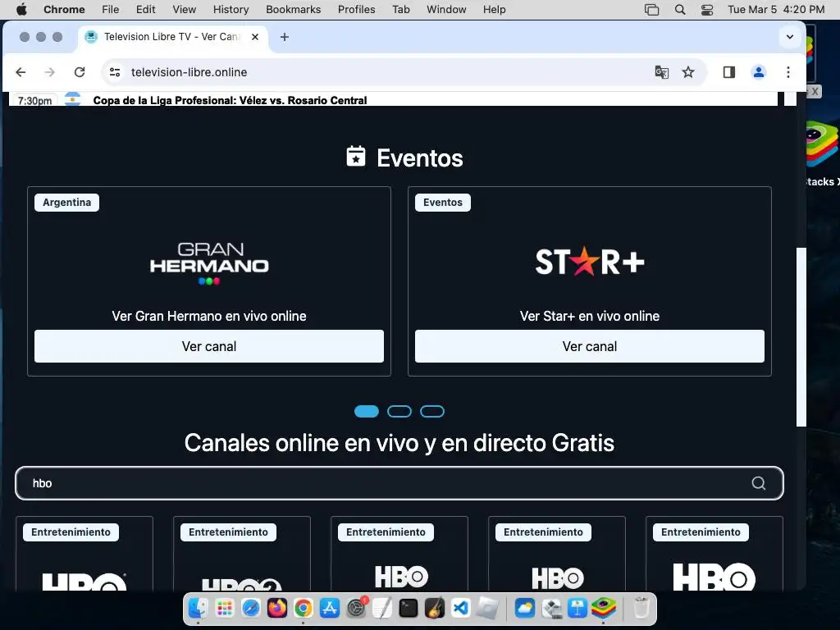Select the third carousel page indicator
Image resolution: width=840 pixels, height=630 pixels.
pyautogui.click(x=431, y=412)
